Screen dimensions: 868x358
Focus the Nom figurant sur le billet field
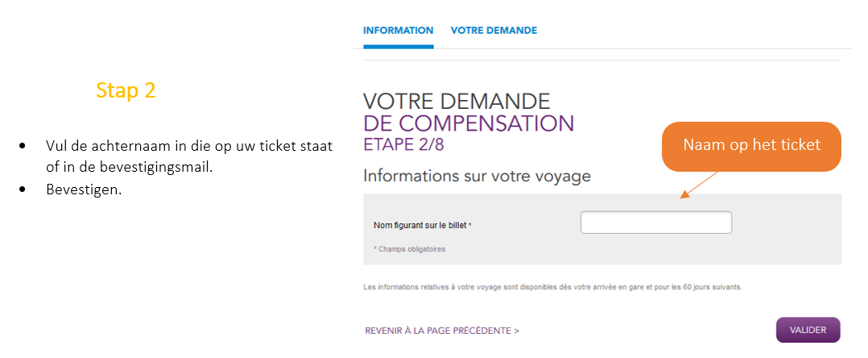click(655, 223)
